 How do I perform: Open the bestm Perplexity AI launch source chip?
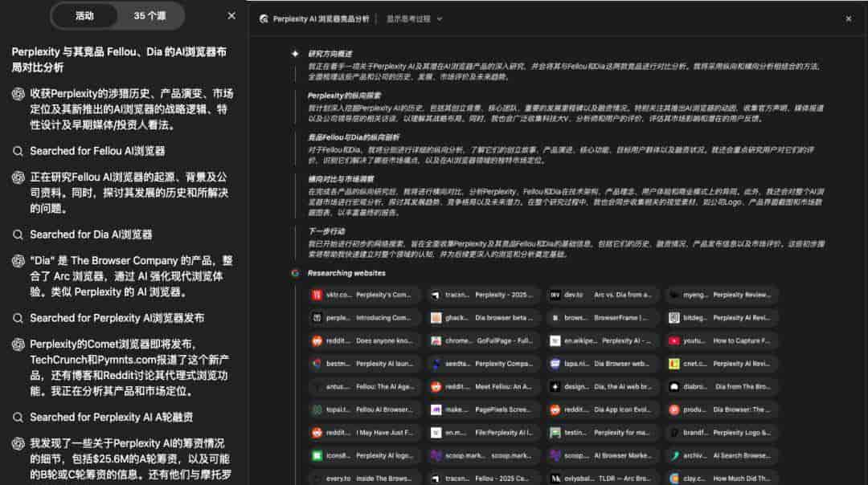pyautogui.click(x=364, y=364)
